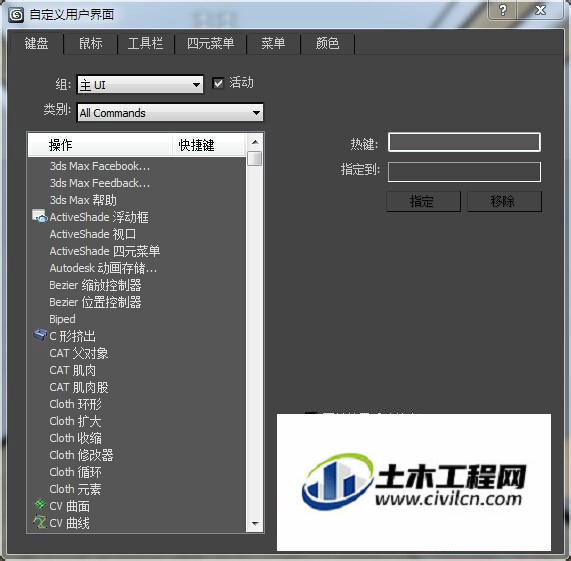This screenshot has height=561, width=571.
Task: Click the CV 曲面 row icon
Action: click(40, 505)
